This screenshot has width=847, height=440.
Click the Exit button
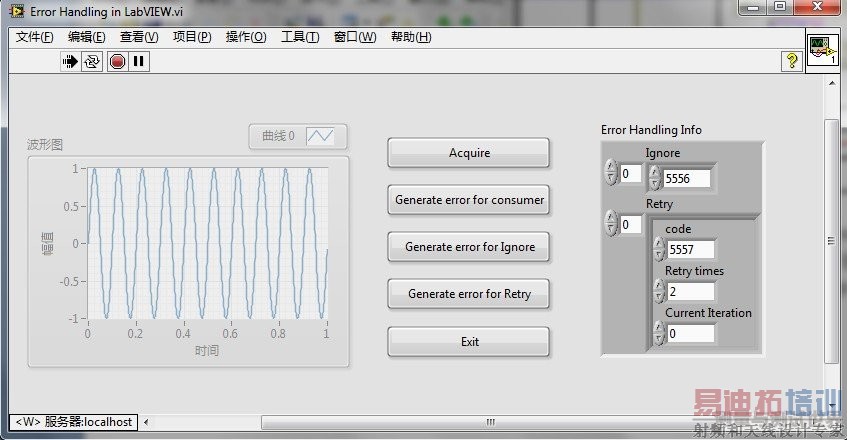(468, 342)
